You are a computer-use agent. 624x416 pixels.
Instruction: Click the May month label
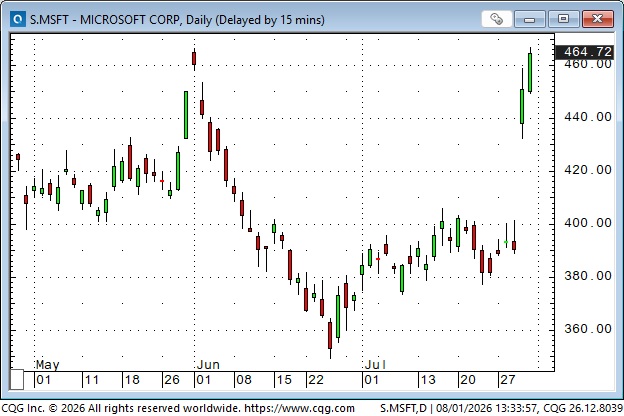click(47, 365)
